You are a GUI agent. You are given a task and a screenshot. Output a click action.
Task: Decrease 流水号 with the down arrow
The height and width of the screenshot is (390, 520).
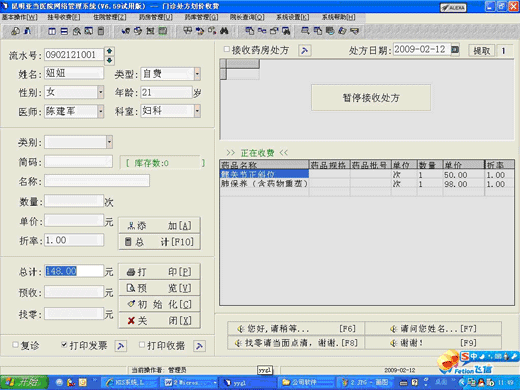(x=109, y=60)
